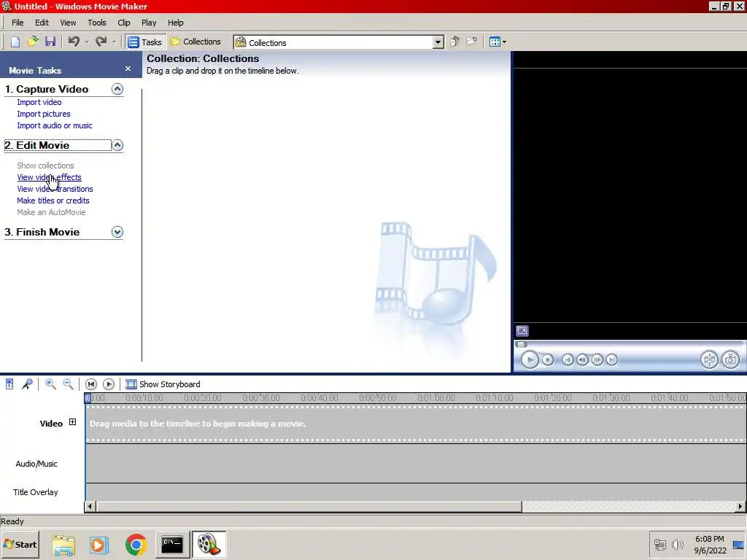Click the Split Clip icon
747x560 pixels.
click(x=709, y=360)
